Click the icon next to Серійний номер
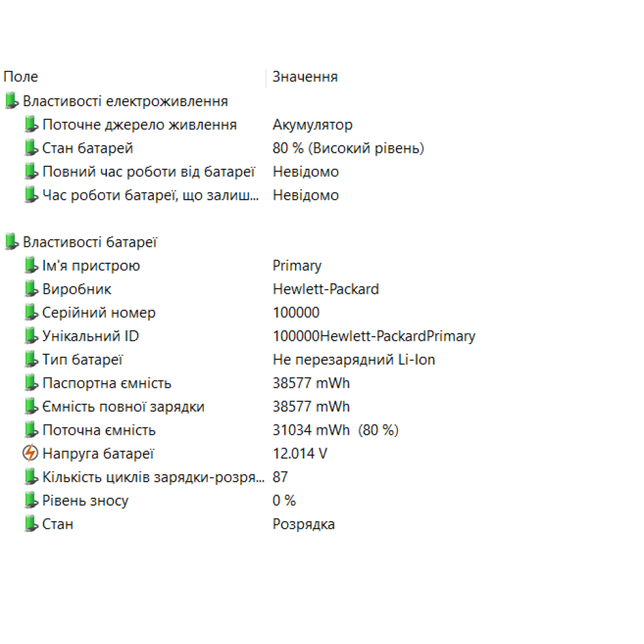Viewport: 644px width, 644px height. point(30,313)
